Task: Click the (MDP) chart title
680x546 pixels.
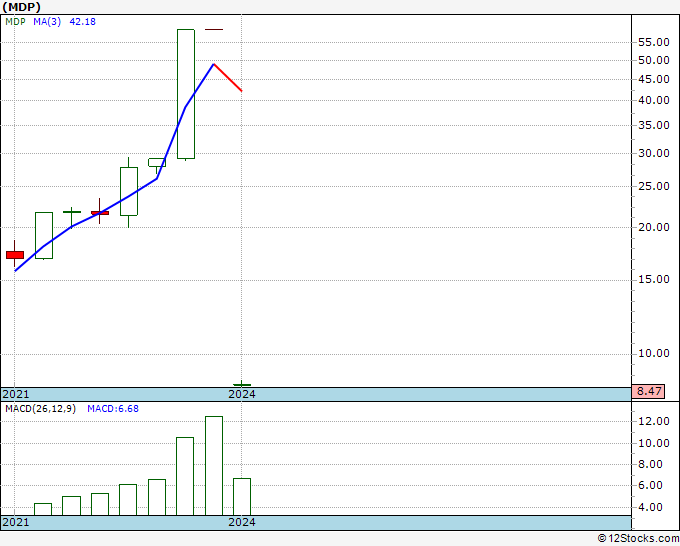Action: pyautogui.click(x=22, y=7)
